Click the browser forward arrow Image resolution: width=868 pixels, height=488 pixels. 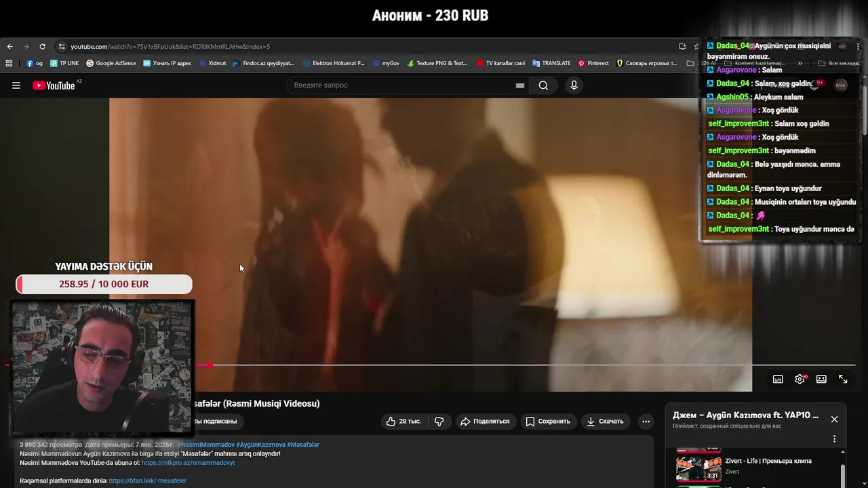tap(26, 47)
